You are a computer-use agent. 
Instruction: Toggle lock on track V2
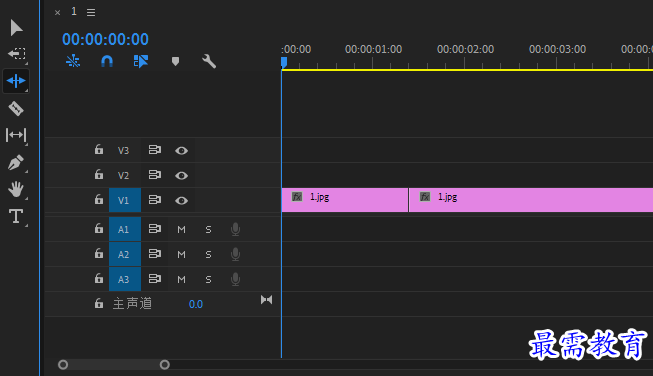point(99,174)
